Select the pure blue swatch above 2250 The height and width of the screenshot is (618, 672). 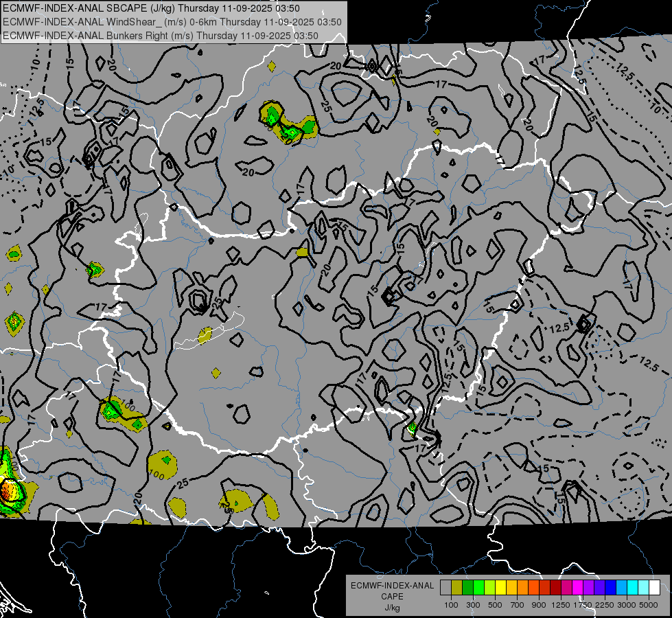pyautogui.click(x=611, y=587)
